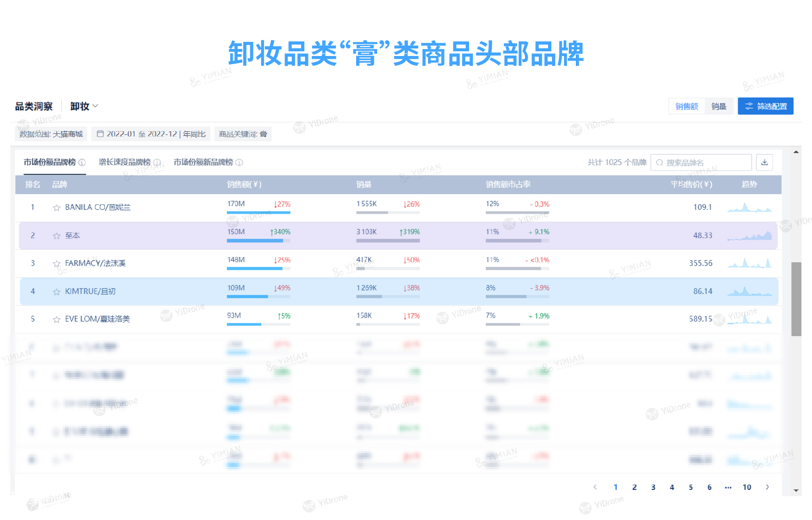This screenshot has width=812, height=520.
Task: Expand the 卸妆 category dropdown
Action: (x=84, y=106)
